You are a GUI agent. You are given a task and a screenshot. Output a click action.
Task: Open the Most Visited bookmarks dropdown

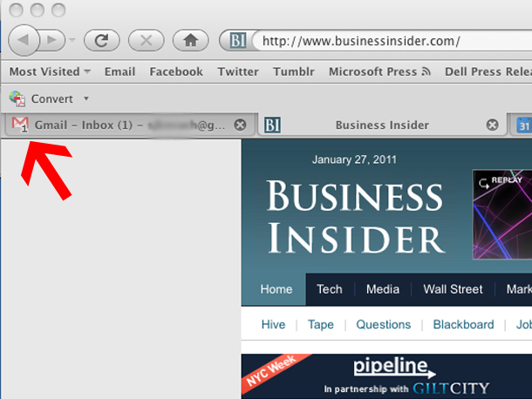pos(50,71)
